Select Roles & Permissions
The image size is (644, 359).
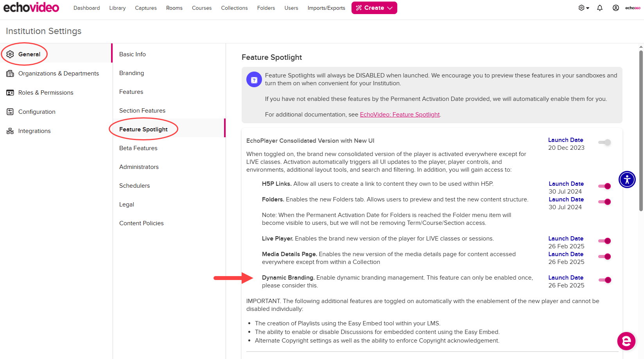[56, 93]
